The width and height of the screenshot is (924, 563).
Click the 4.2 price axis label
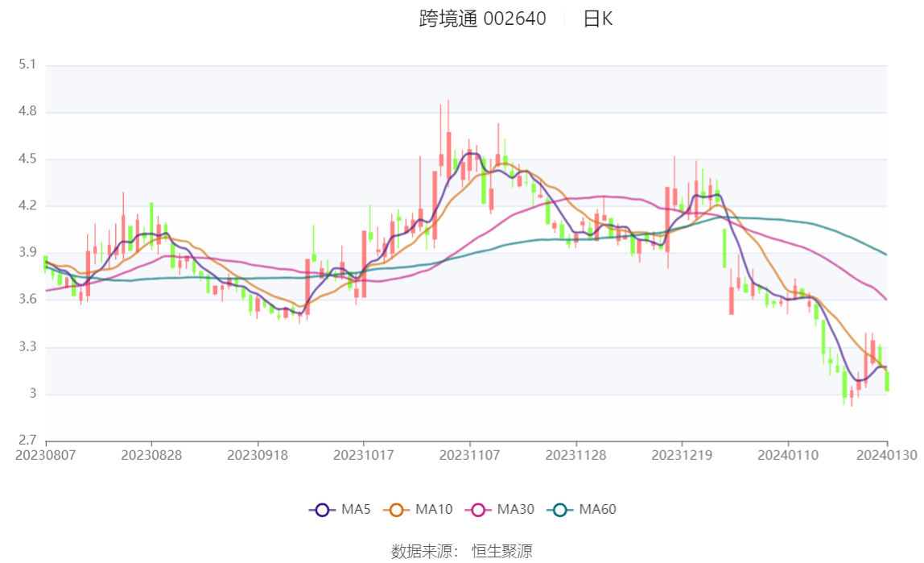tap(27, 205)
